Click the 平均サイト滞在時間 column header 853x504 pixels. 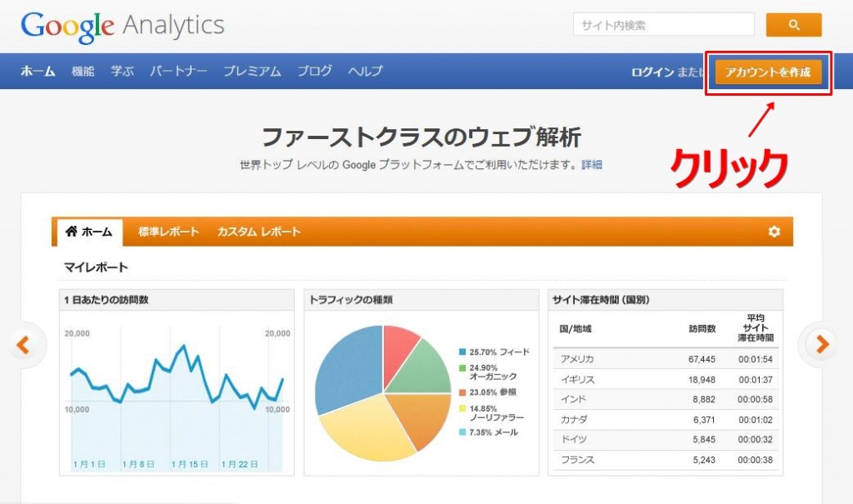coord(756,327)
